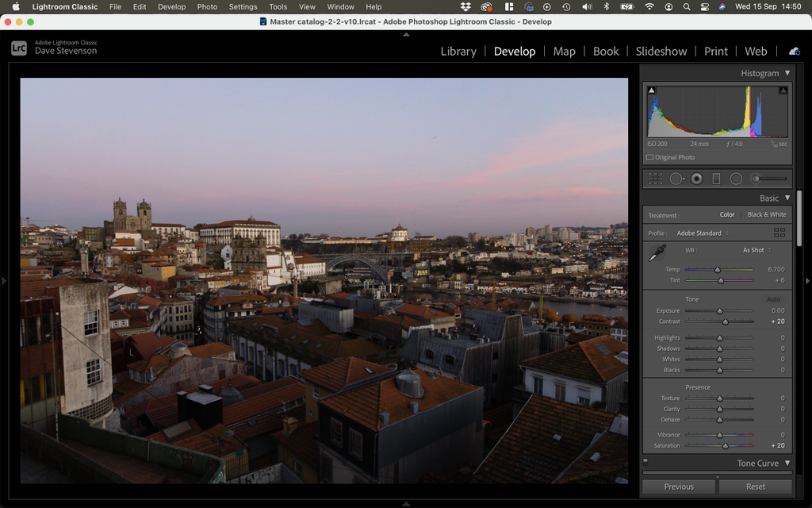The width and height of the screenshot is (812, 508).
Task: Switch to the Library module
Action: [458, 52]
